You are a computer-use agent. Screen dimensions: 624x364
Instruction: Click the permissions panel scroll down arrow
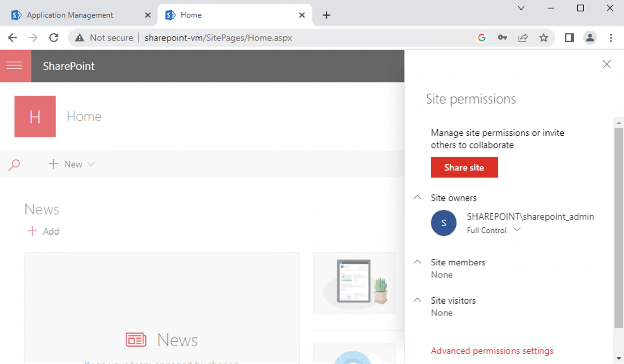click(619, 358)
